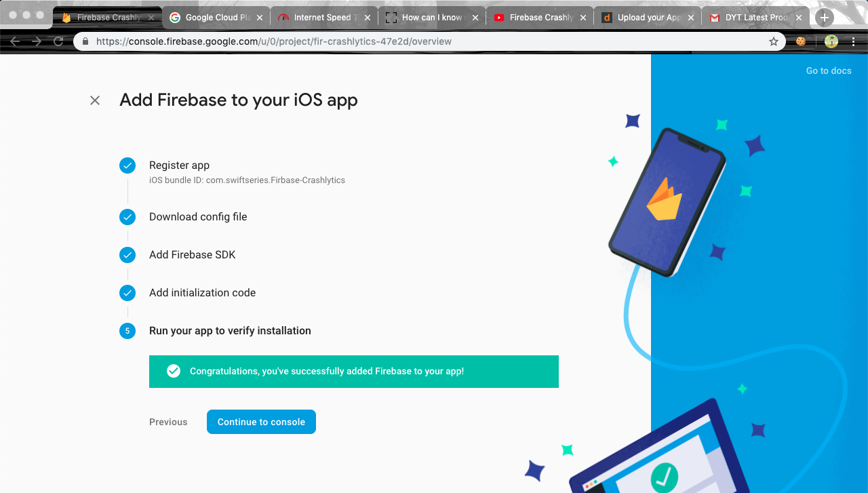Expand the Download config file step
868x493 pixels.
tap(198, 217)
